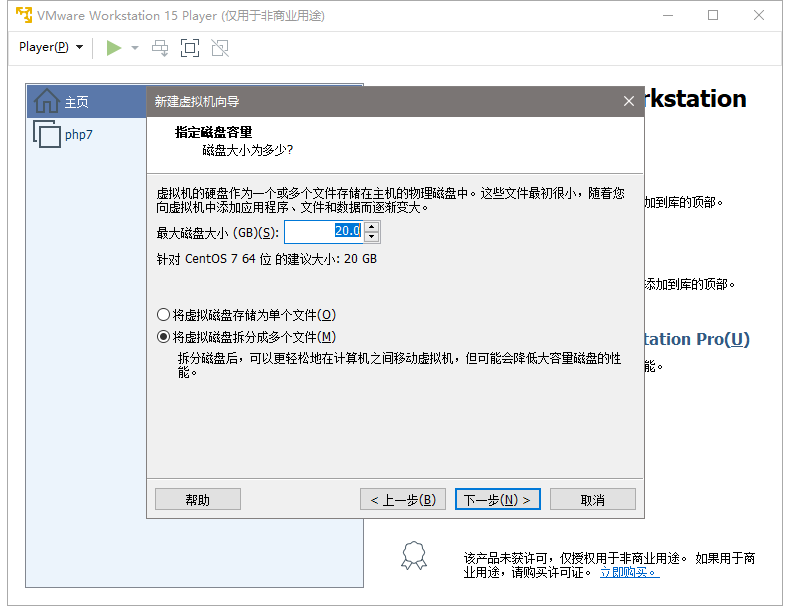Image resolution: width=790 pixels, height=613 pixels.
Task: Select 将虚拟磁盘拆分成多个文件 radio option
Action: click(x=164, y=337)
